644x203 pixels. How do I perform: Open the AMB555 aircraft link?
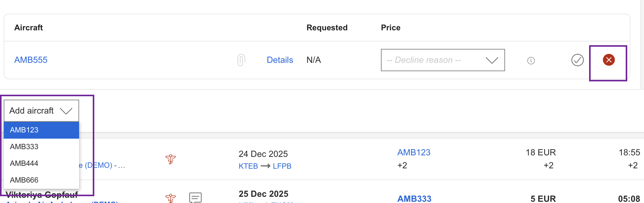[x=31, y=60]
